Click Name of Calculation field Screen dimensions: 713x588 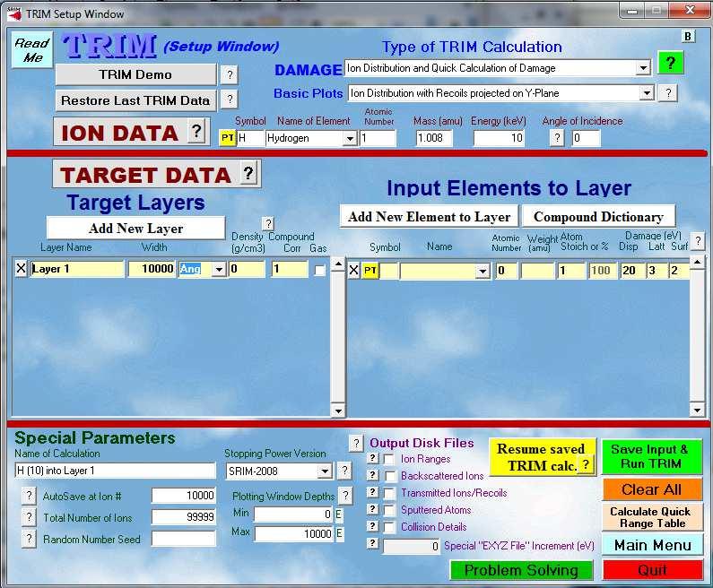tap(115, 471)
